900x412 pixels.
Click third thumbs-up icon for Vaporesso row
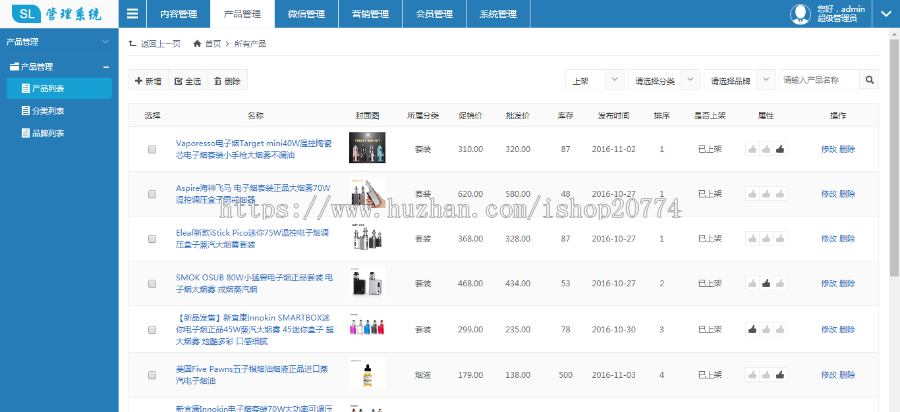(780, 149)
